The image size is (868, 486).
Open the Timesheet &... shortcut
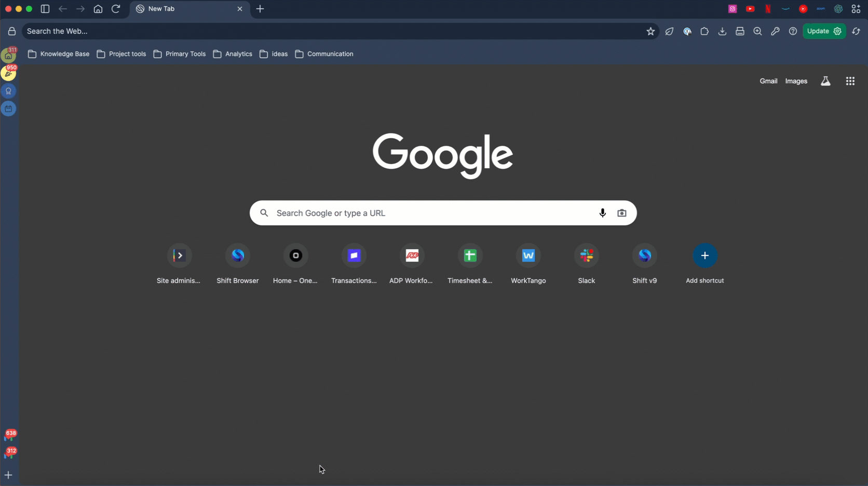point(470,264)
